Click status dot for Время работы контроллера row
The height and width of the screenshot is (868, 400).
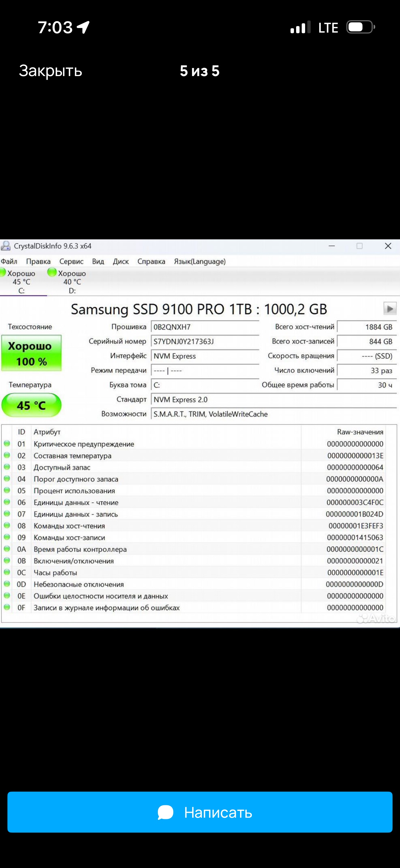click(x=7, y=549)
